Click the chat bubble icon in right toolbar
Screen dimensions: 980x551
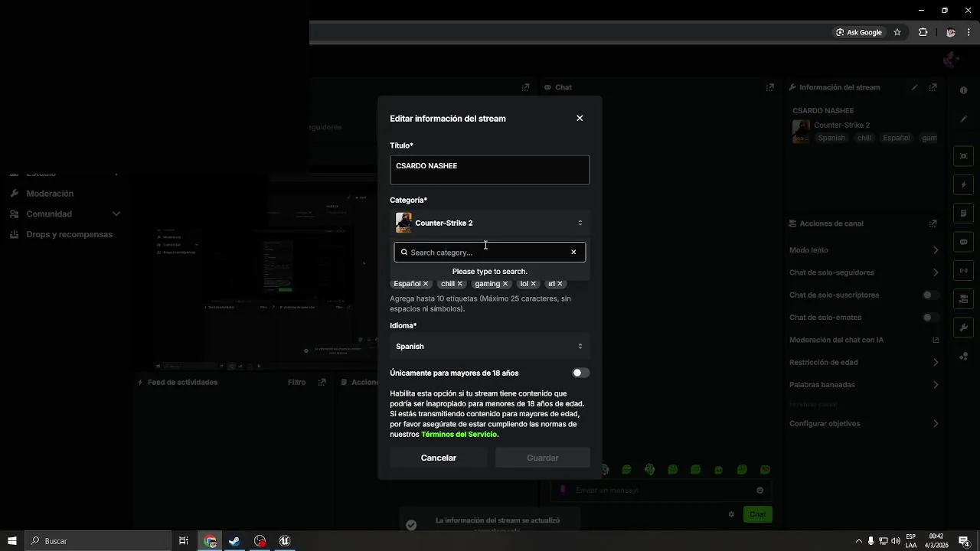click(x=964, y=242)
